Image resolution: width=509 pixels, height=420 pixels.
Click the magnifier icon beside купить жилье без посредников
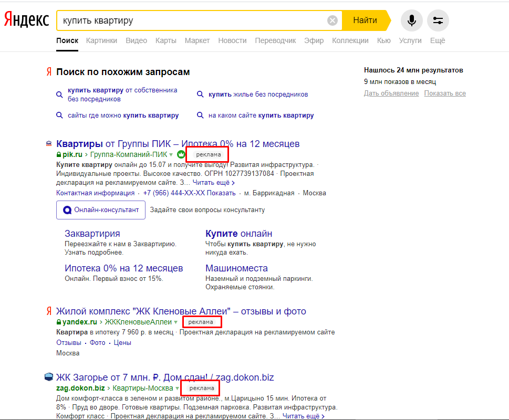(200, 94)
